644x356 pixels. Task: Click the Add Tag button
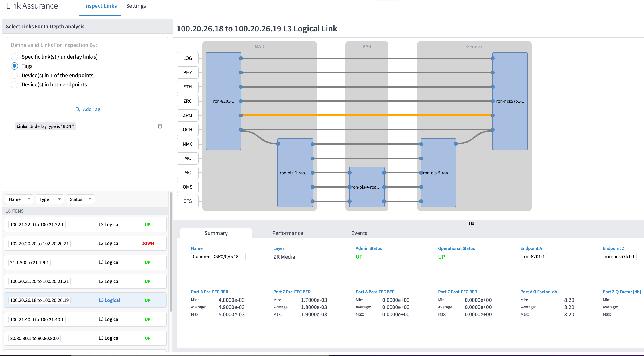click(x=88, y=109)
